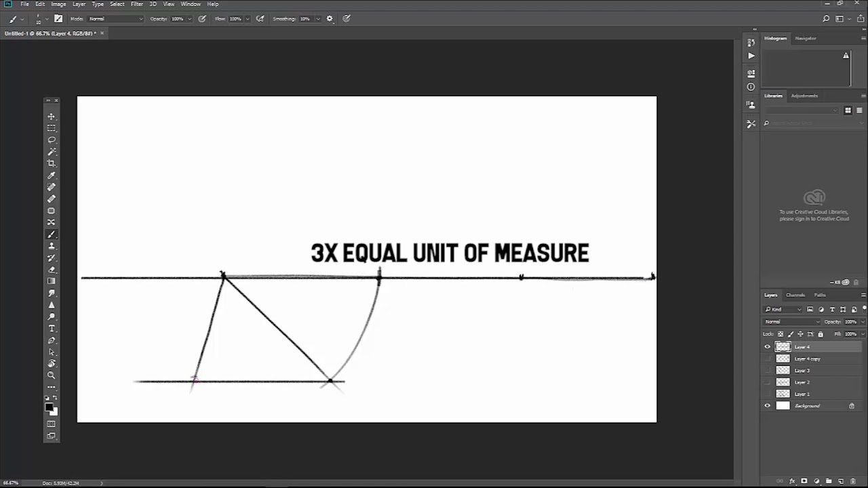Show Layer 4 copy visibility
Viewport: 868px width, 488px height.
768,359
